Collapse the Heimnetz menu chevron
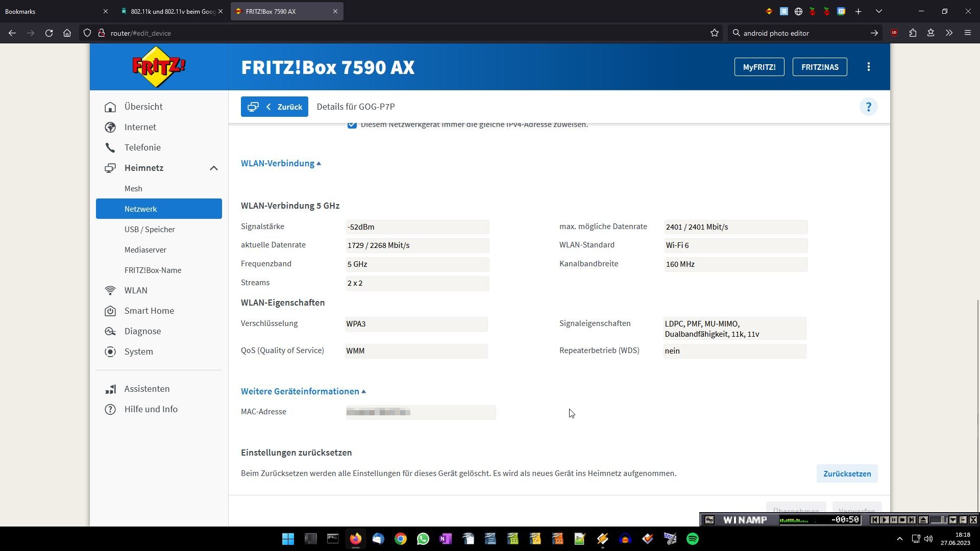980x551 pixels. pos(213,168)
